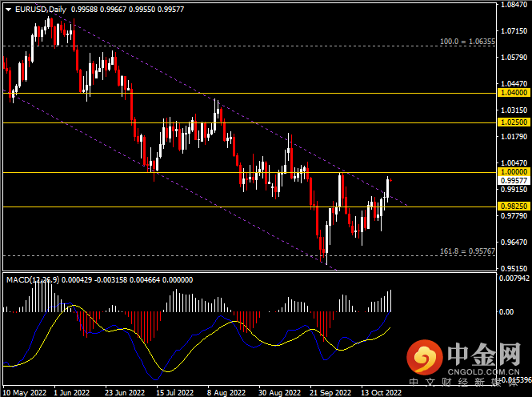This screenshot has width=532, height=397.
Task: Click the 1.04000 yellow price label
Action: tap(514, 93)
